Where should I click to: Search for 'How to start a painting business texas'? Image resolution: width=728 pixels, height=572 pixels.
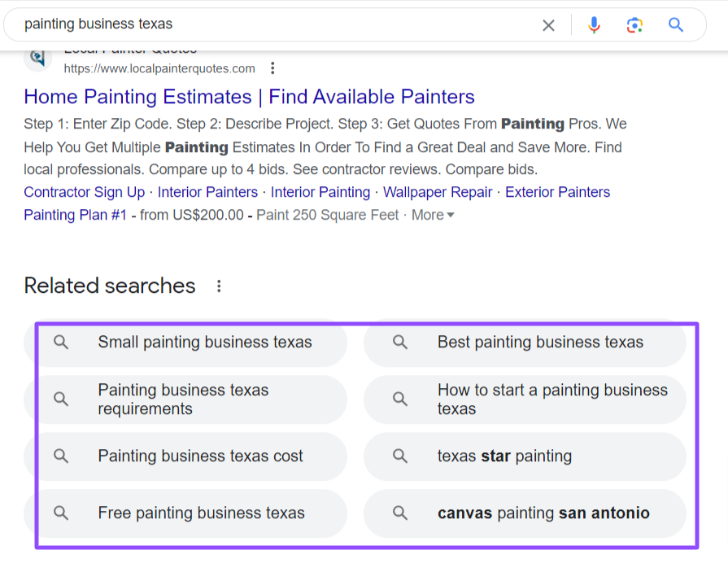[555, 399]
